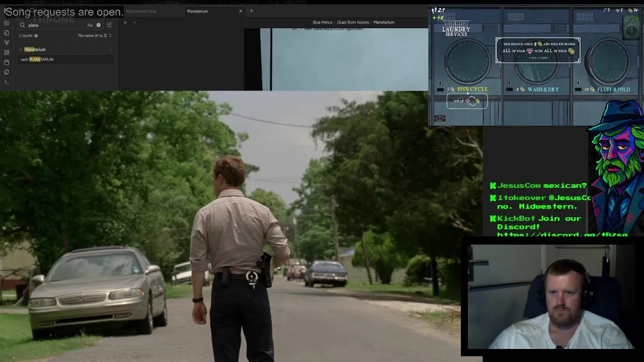
Task: Click laundry basket icon in game
Action: [x=456, y=24]
